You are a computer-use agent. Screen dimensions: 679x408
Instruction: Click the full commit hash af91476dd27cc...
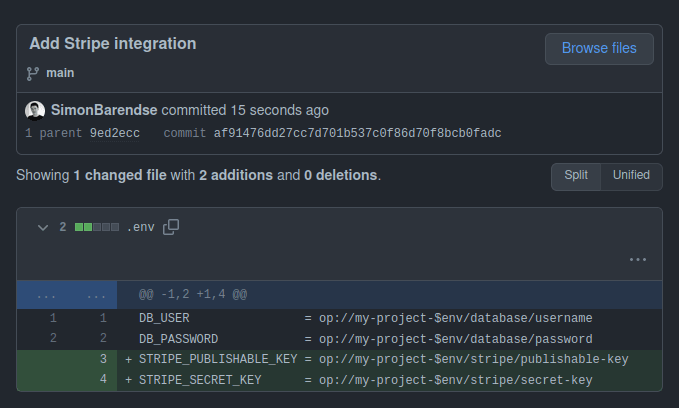pyautogui.click(x=357, y=133)
